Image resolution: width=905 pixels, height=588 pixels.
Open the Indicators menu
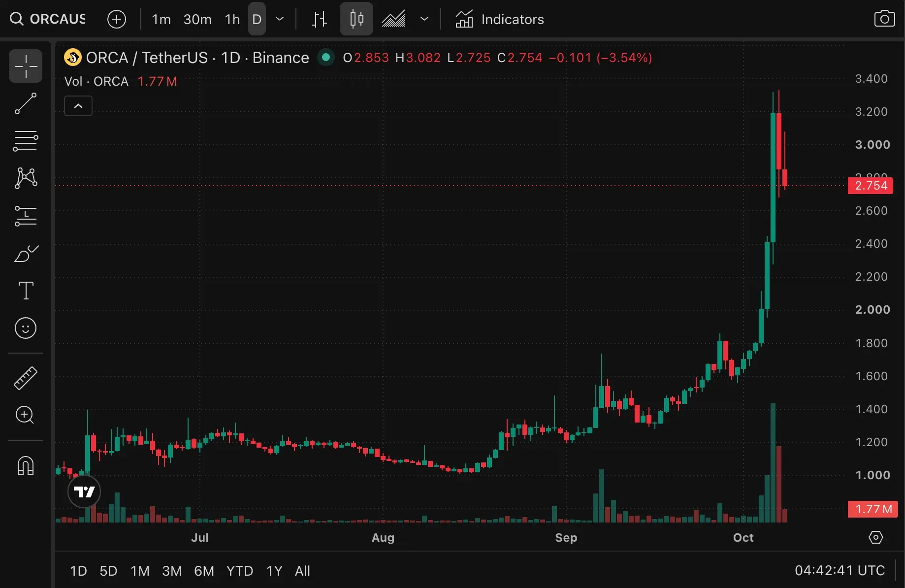pyautogui.click(x=500, y=19)
